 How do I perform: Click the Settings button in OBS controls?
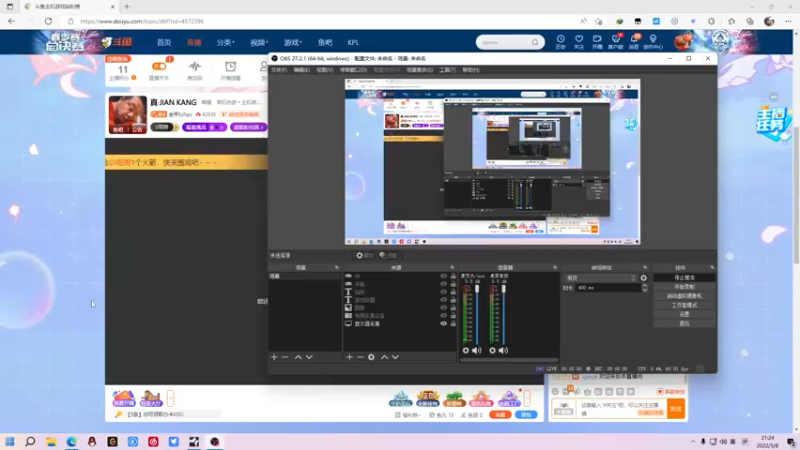pyautogui.click(x=684, y=314)
